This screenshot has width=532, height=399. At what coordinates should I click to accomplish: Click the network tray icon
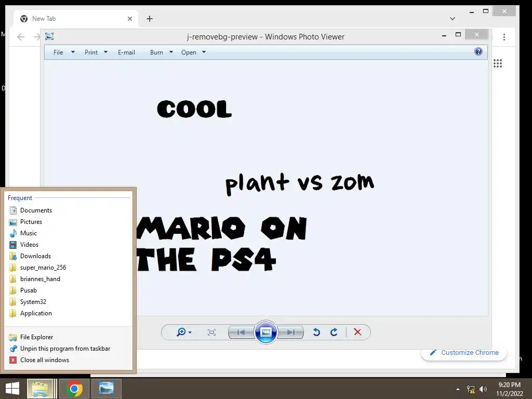471,389
